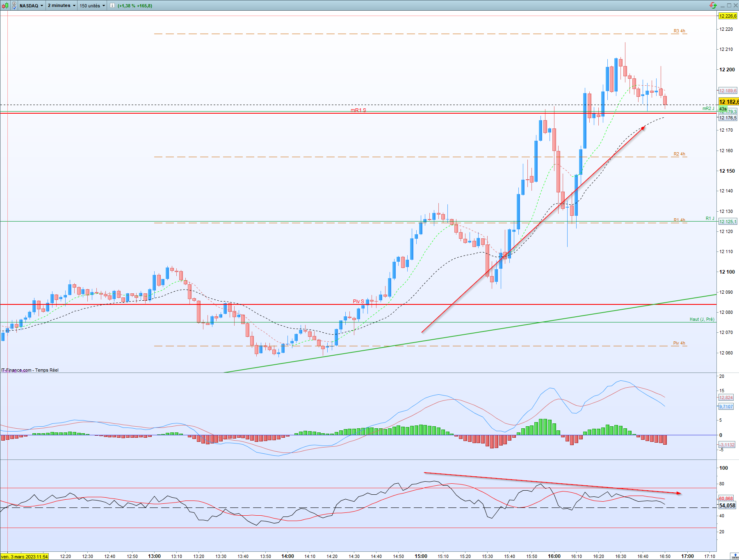Click the instrument info icon
The image size is (739, 560).
pyautogui.click(x=112, y=6)
